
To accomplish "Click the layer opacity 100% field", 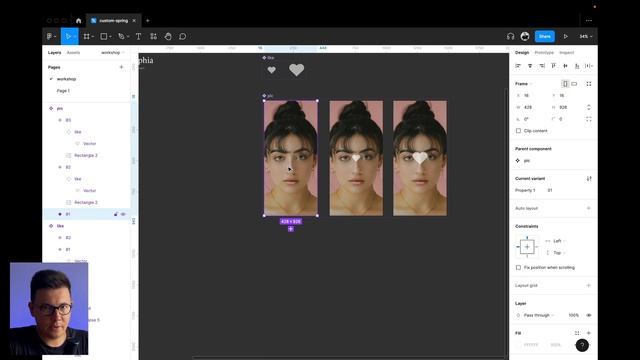I will tap(573, 315).
